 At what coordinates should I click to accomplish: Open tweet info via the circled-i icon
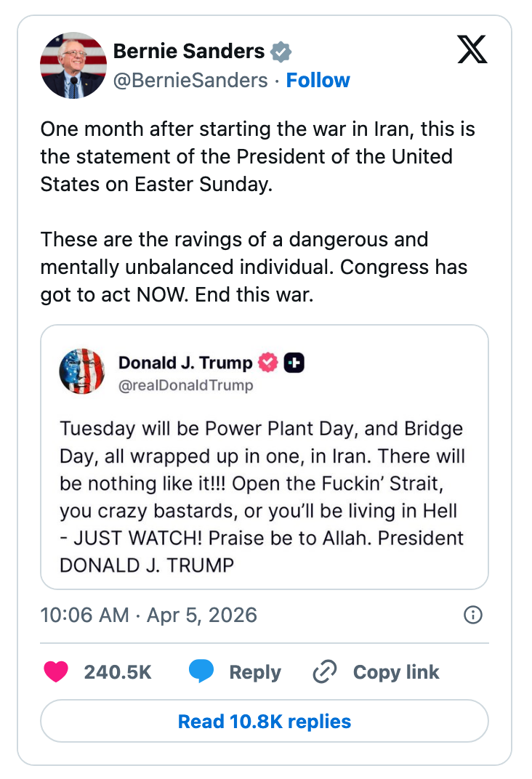point(472,615)
